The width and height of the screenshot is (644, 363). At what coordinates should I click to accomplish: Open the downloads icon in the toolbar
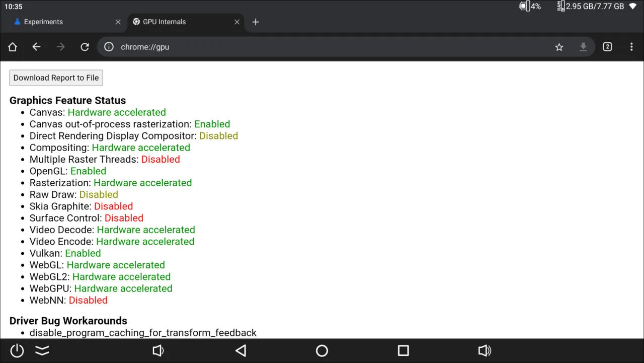[583, 46]
